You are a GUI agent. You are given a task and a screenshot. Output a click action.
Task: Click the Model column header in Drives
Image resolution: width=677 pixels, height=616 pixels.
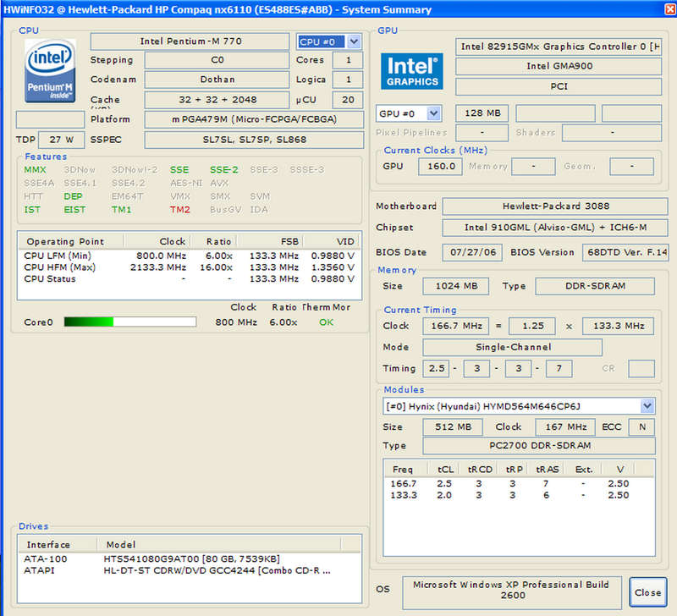218,544
